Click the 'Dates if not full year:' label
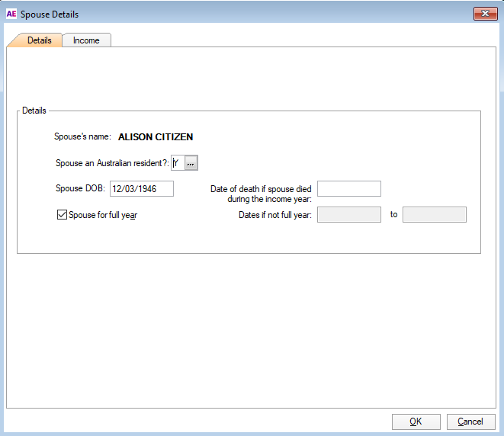504x436 pixels. pos(274,215)
